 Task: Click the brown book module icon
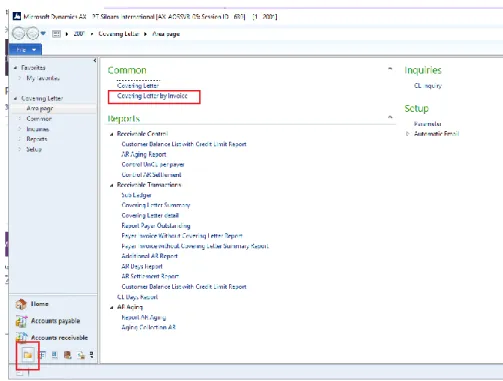pos(68,355)
